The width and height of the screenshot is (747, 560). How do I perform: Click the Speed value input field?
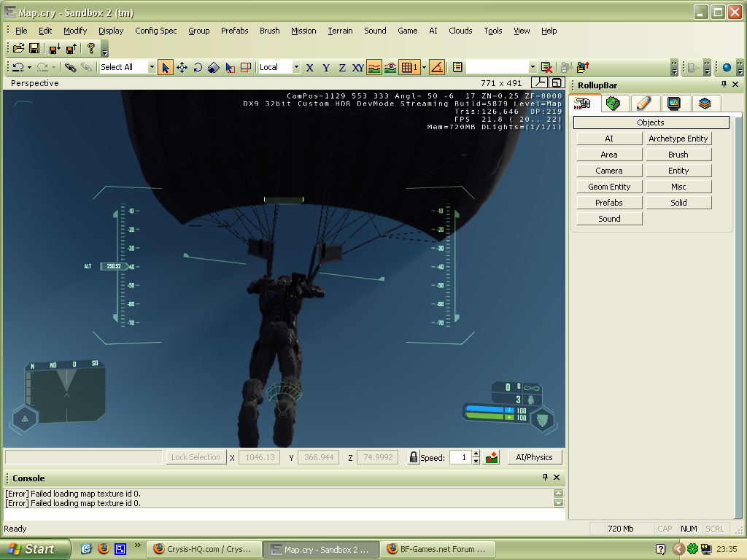pos(460,458)
